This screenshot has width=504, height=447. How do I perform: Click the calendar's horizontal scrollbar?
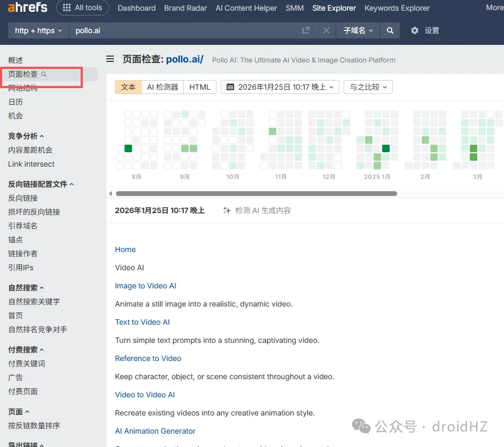pos(256,193)
